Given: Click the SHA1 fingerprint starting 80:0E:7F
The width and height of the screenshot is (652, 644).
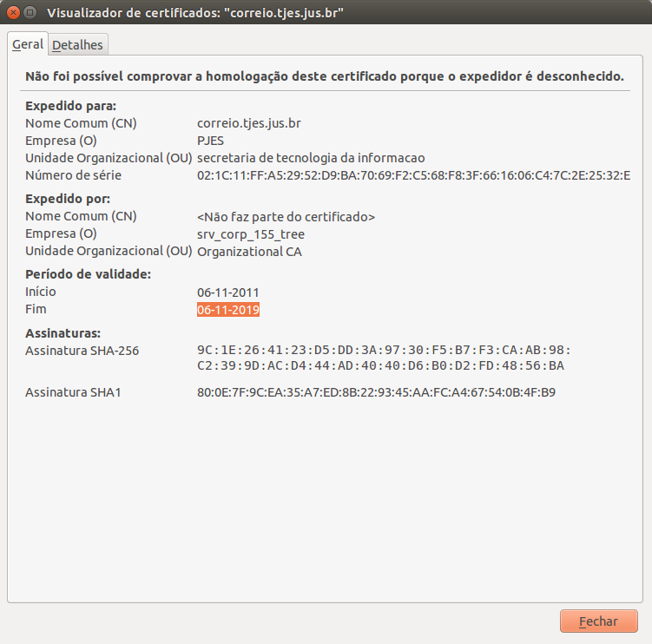Looking at the screenshot, I should (x=376, y=392).
